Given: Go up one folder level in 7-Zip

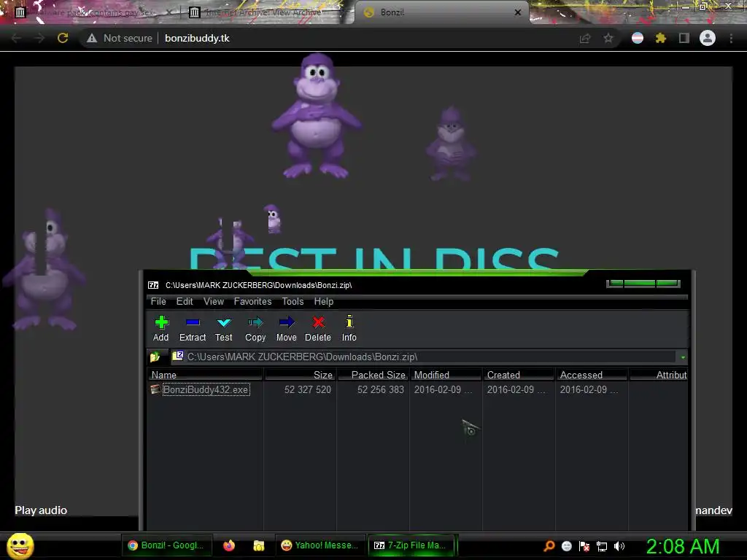Looking at the screenshot, I should point(155,357).
